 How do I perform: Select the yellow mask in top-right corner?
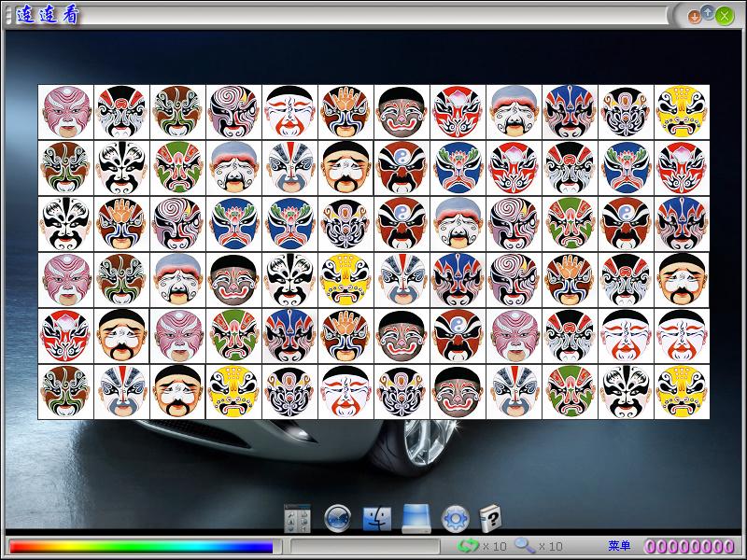[682, 112]
